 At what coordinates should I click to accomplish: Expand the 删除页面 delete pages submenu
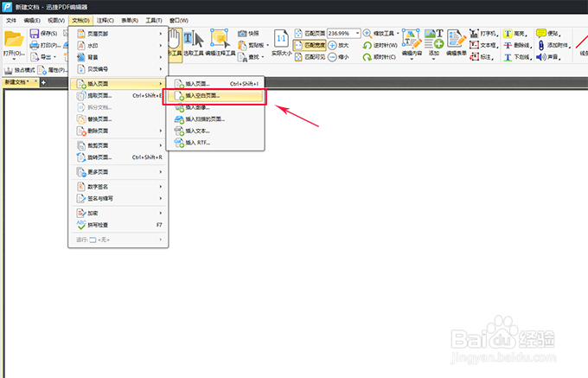click(118, 131)
